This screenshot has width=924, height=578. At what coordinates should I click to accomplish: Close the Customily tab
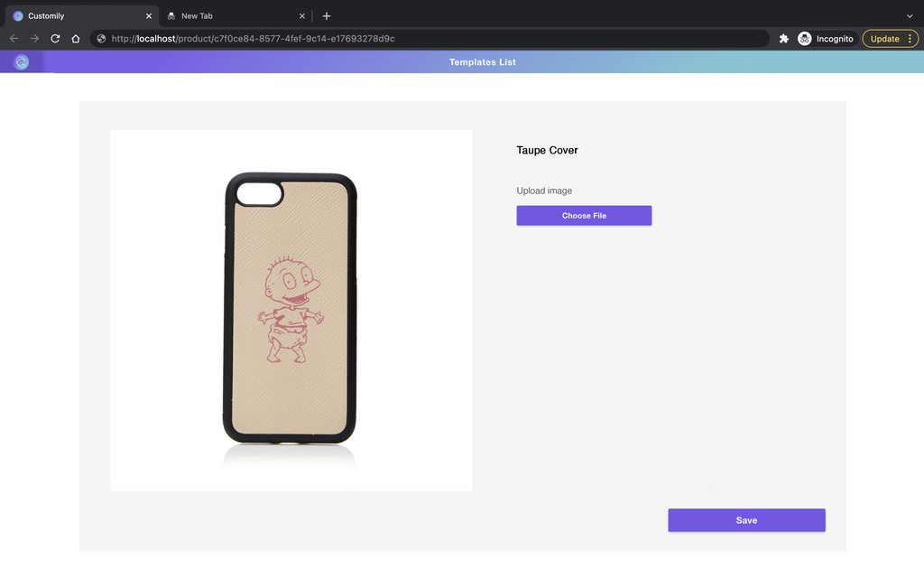pos(149,16)
